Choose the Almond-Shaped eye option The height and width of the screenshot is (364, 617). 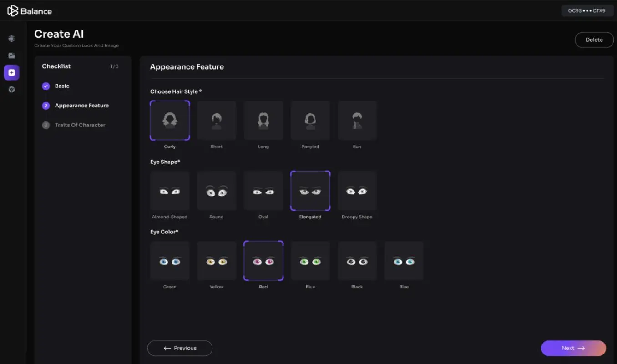coord(170,191)
